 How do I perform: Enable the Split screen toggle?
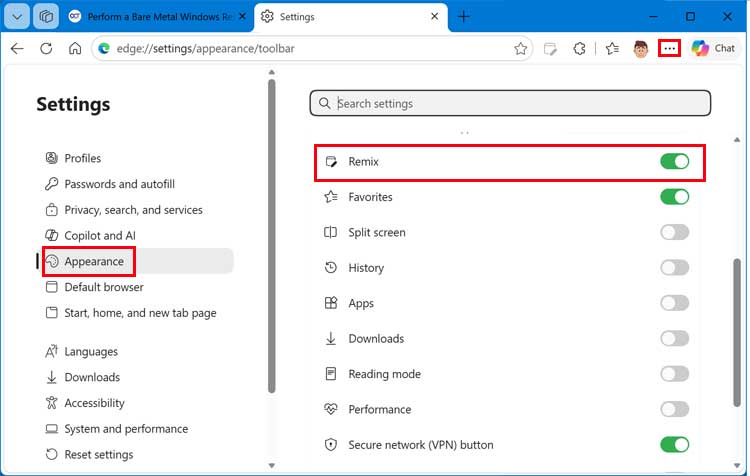(x=674, y=232)
